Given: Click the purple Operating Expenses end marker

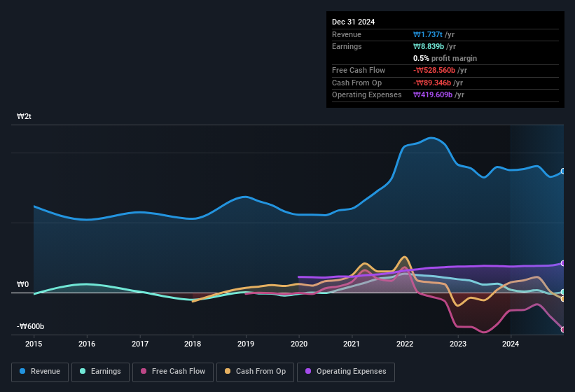Looking at the screenshot, I should (563, 263).
